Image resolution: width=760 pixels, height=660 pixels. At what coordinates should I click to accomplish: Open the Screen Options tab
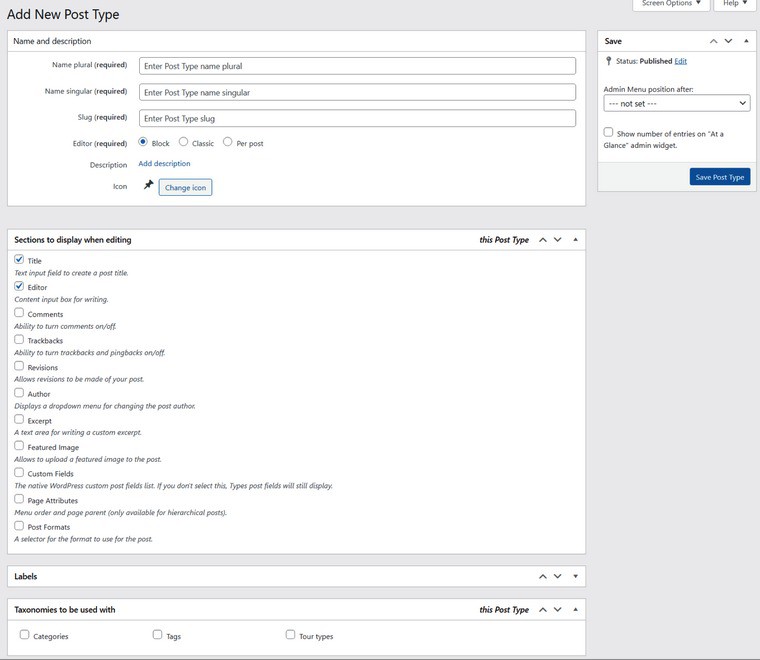click(671, 4)
